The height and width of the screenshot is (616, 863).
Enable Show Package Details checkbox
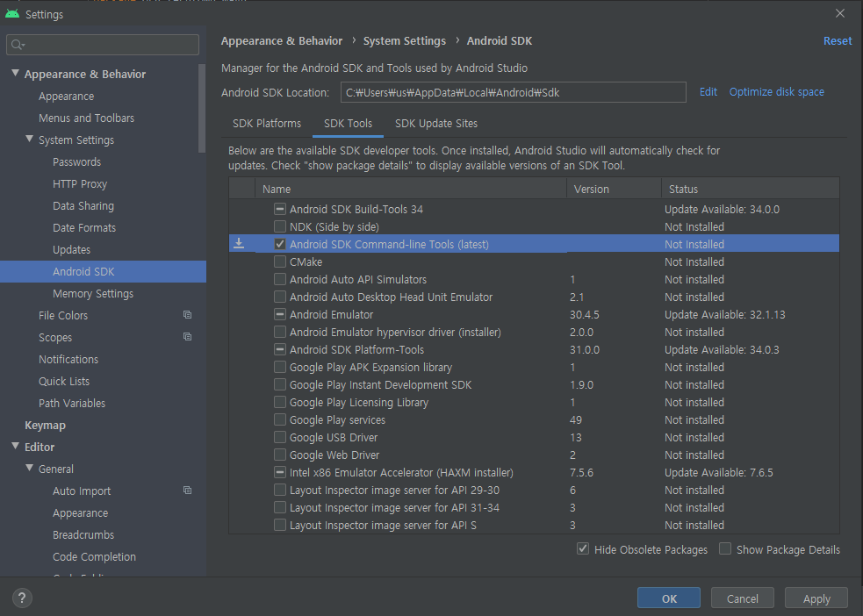725,549
